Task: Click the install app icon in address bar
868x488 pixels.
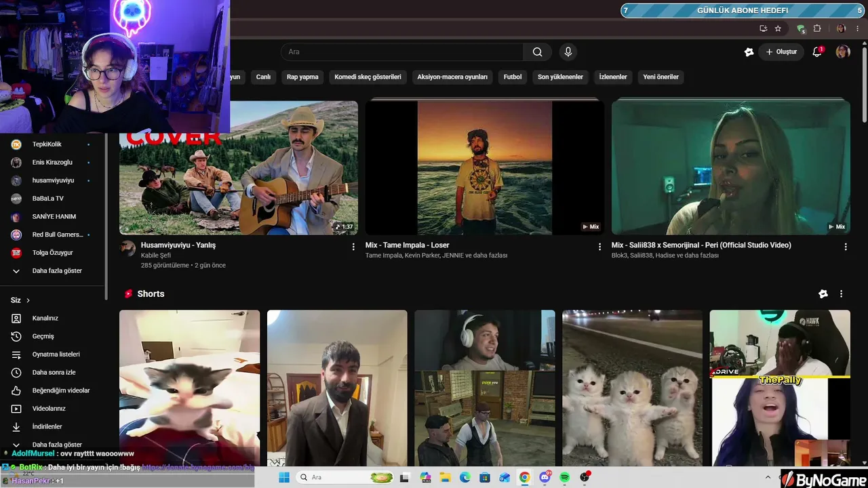Action: point(763,28)
